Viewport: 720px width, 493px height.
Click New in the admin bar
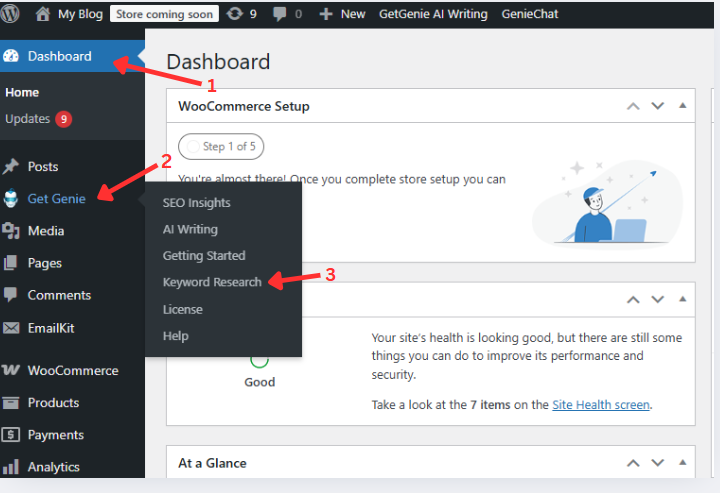click(353, 14)
